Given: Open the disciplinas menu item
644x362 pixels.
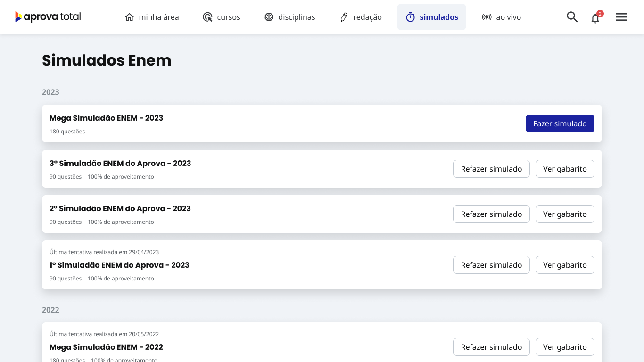Looking at the screenshot, I should [290, 17].
